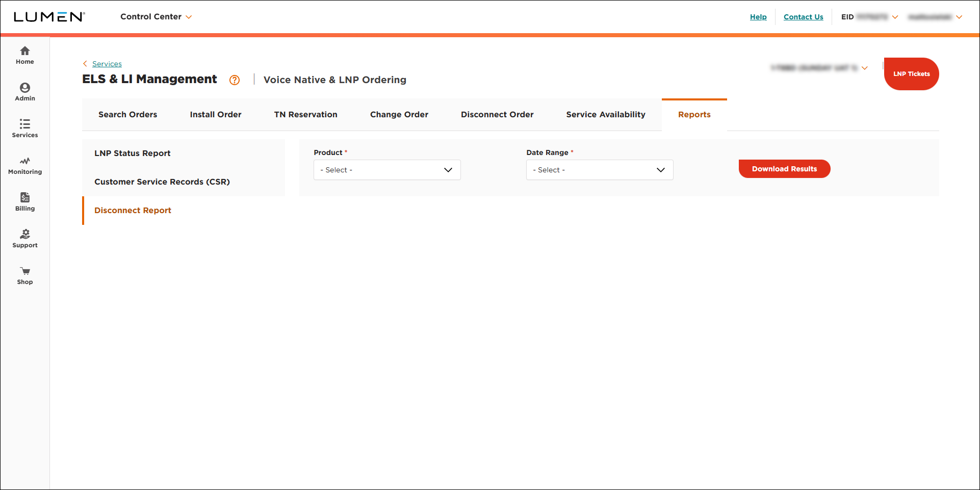This screenshot has width=980, height=490.
Task: Switch to the Install Order tab
Action: click(x=216, y=115)
